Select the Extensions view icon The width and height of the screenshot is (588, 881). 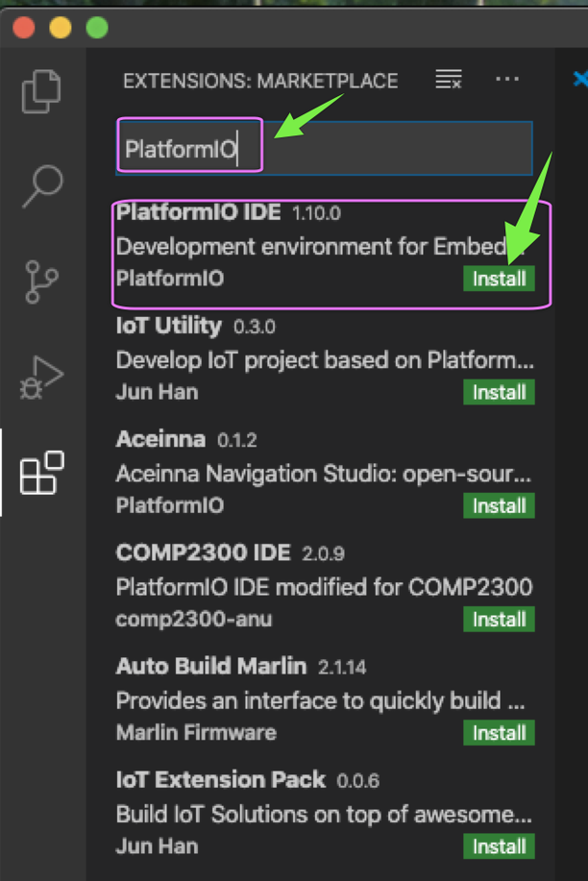(42, 472)
